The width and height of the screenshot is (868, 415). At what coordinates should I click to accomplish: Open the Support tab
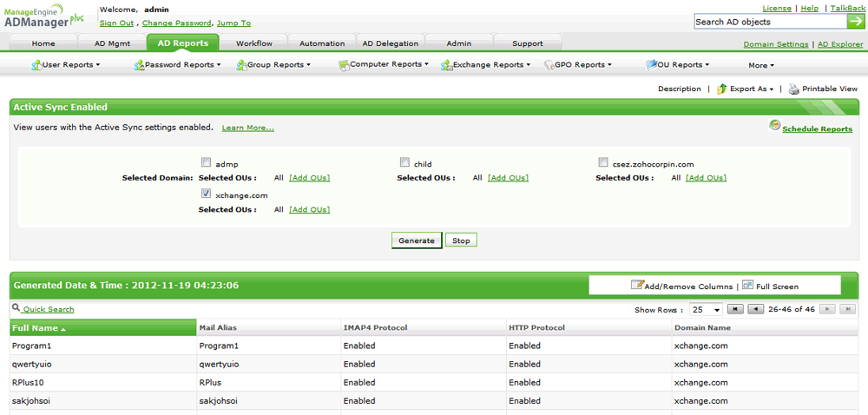click(528, 43)
